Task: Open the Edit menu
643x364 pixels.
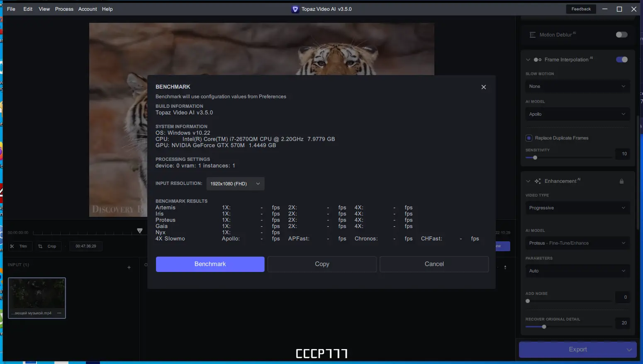Action: pos(28,9)
